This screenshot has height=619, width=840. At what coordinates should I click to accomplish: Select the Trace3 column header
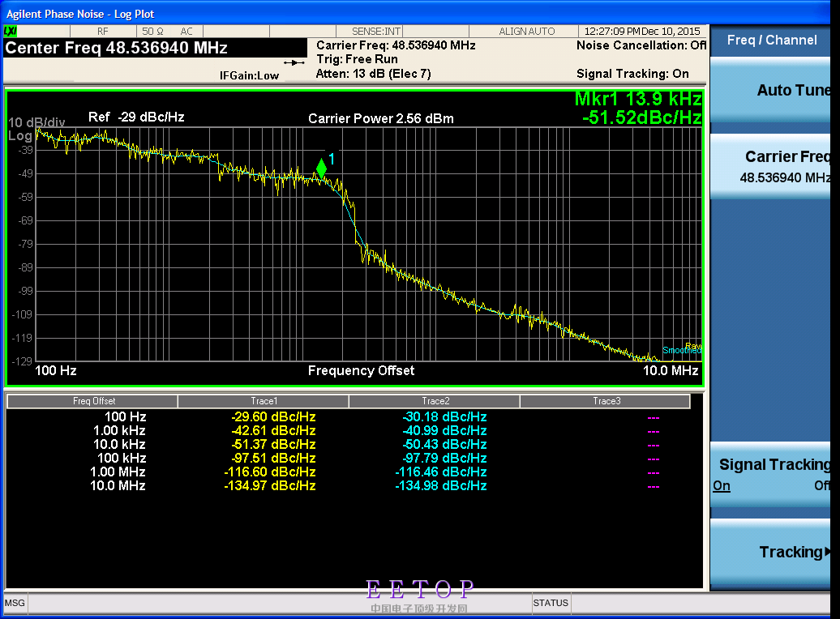click(605, 401)
